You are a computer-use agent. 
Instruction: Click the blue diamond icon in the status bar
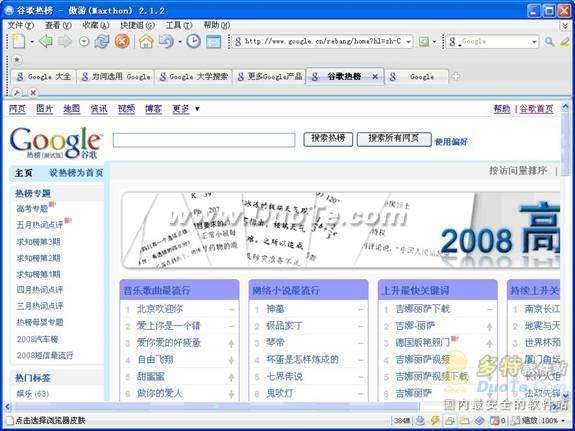[479, 420]
